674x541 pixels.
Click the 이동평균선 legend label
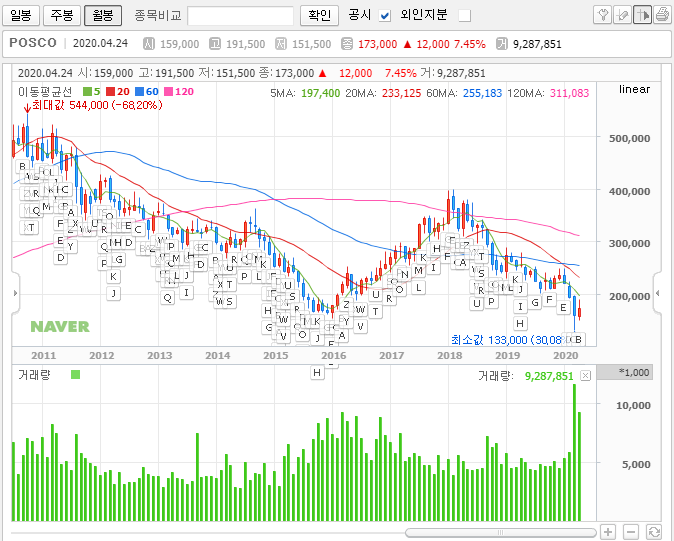pyautogui.click(x=45, y=92)
